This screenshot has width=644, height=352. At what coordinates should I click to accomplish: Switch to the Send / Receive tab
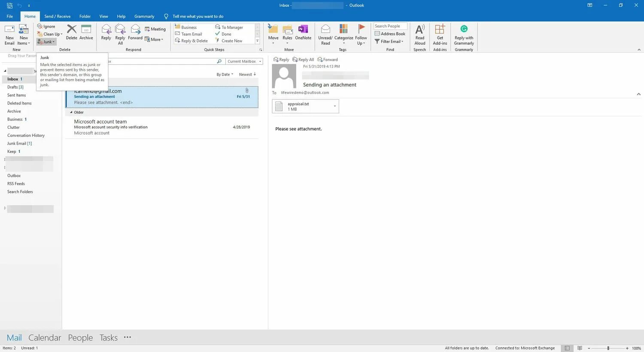58,16
